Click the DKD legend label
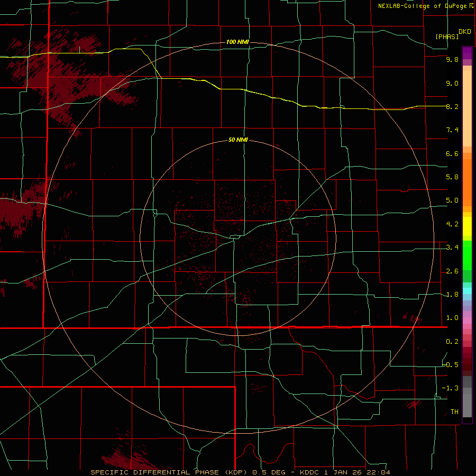Image resolution: width=476 pixels, height=476 pixels. click(465, 31)
